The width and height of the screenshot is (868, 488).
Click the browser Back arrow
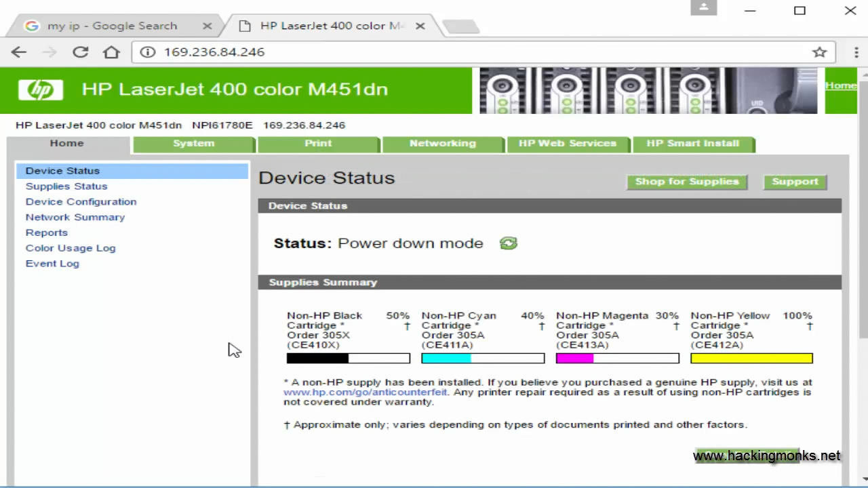[x=18, y=52]
